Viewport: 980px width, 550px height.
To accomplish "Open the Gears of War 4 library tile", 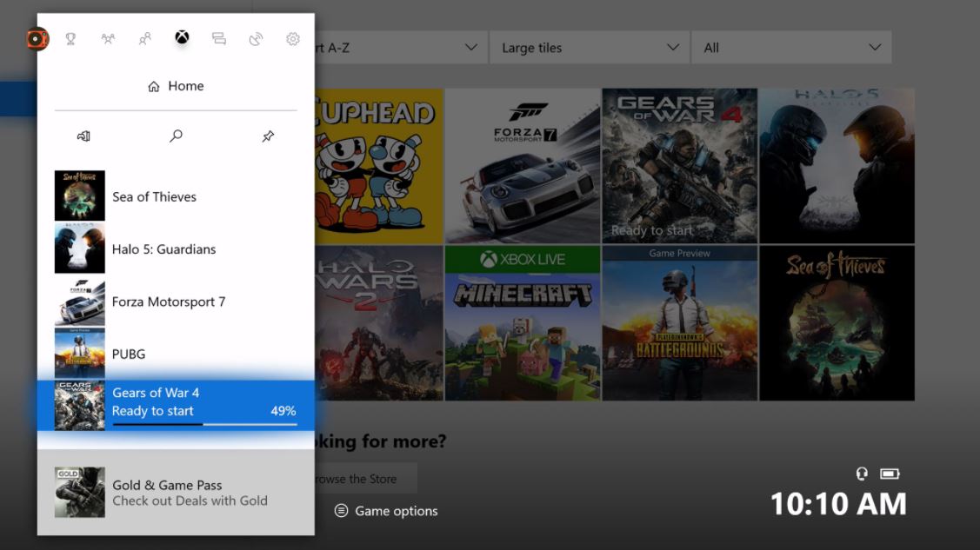I will pyautogui.click(x=680, y=165).
